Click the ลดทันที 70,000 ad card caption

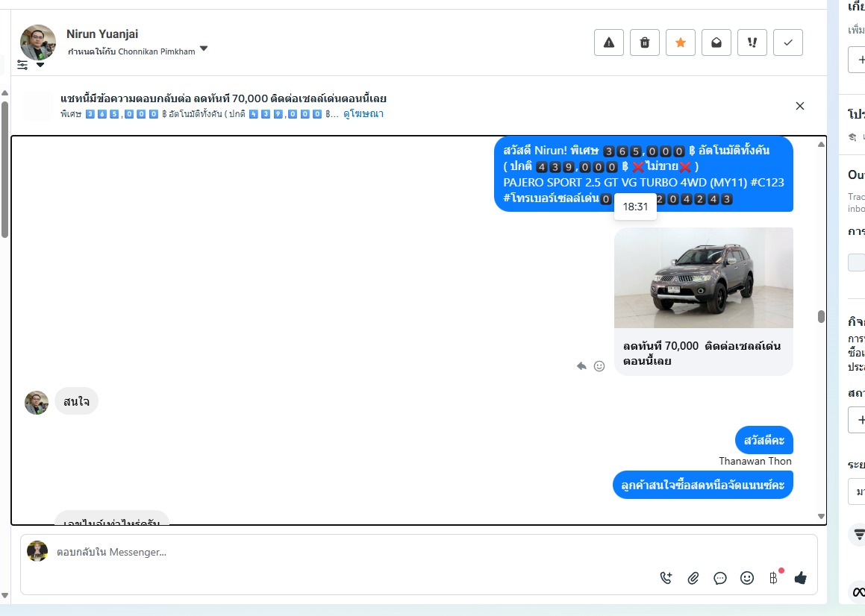tap(702, 353)
